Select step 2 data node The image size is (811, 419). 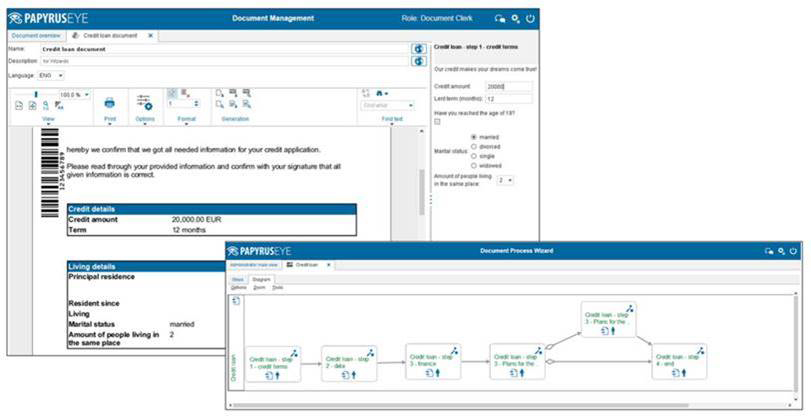pyautogui.click(x=349, y=364)
